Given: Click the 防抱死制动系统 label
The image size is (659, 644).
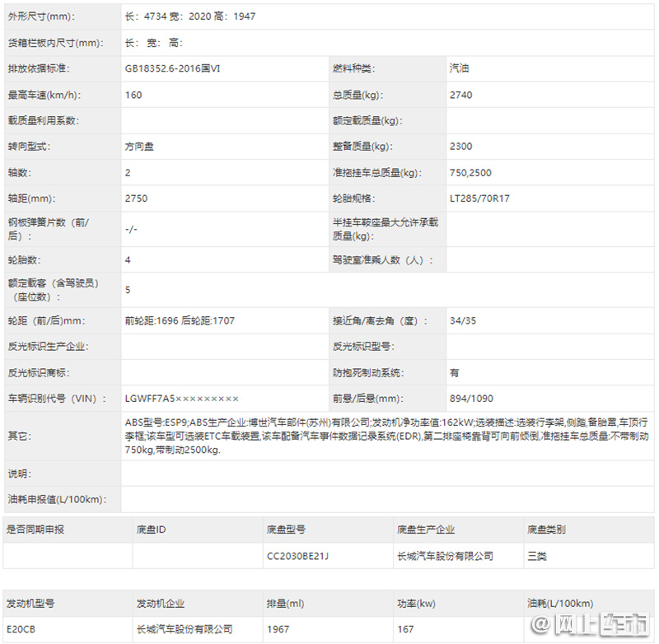Looking at the screenshot, I should coord(367,372).
